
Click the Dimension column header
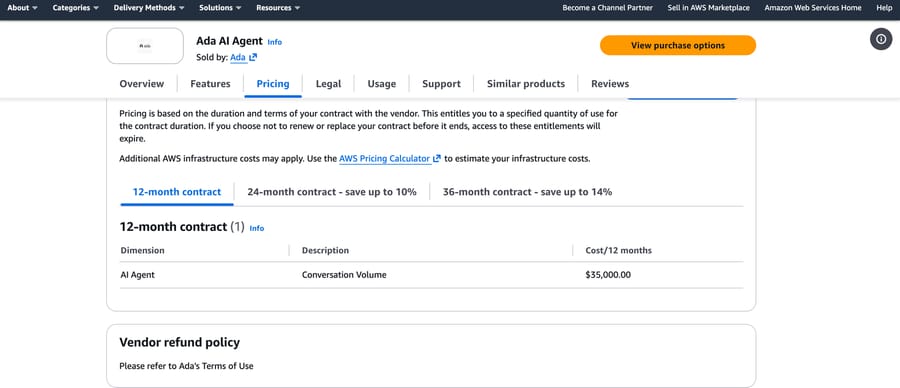[x=142, y=250]
